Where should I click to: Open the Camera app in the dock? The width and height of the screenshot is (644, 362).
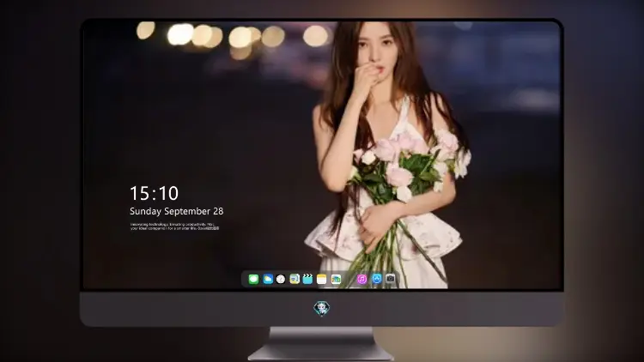click(391, 279)
